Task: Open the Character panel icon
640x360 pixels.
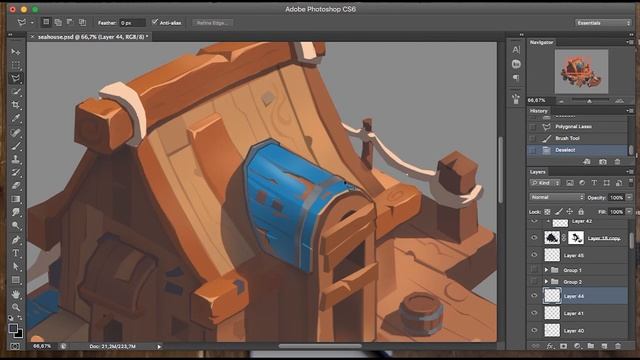Action: pos(516,50)
